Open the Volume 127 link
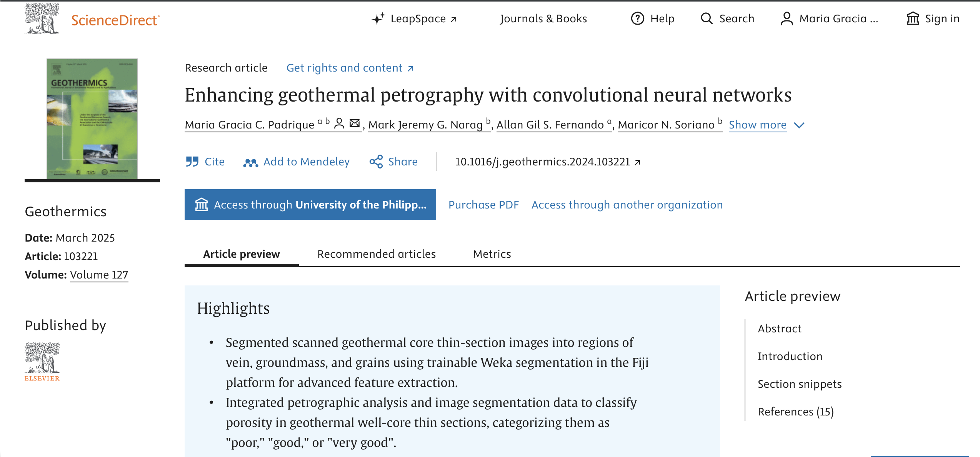The image size is (980, 457). (99, 275)
